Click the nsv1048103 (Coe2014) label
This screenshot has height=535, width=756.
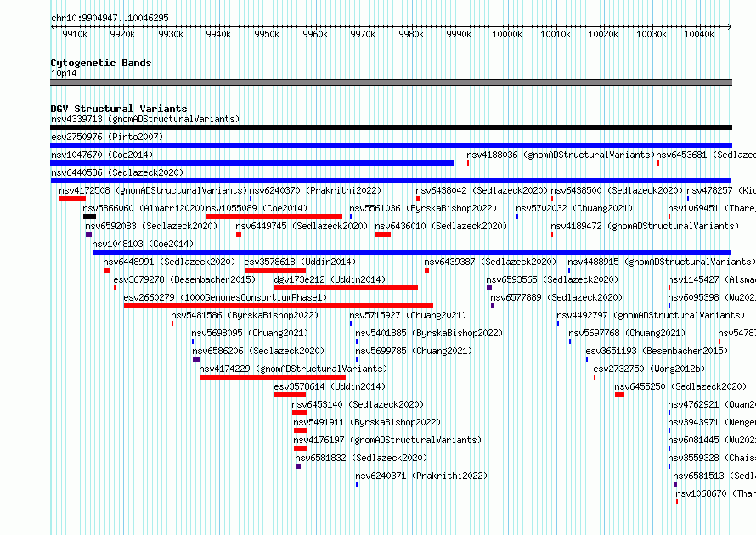[143, 244]
